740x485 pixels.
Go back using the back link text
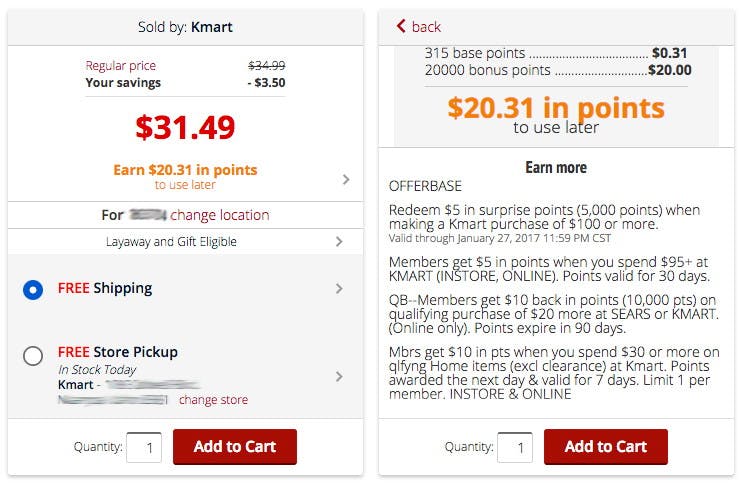point(426,27)
